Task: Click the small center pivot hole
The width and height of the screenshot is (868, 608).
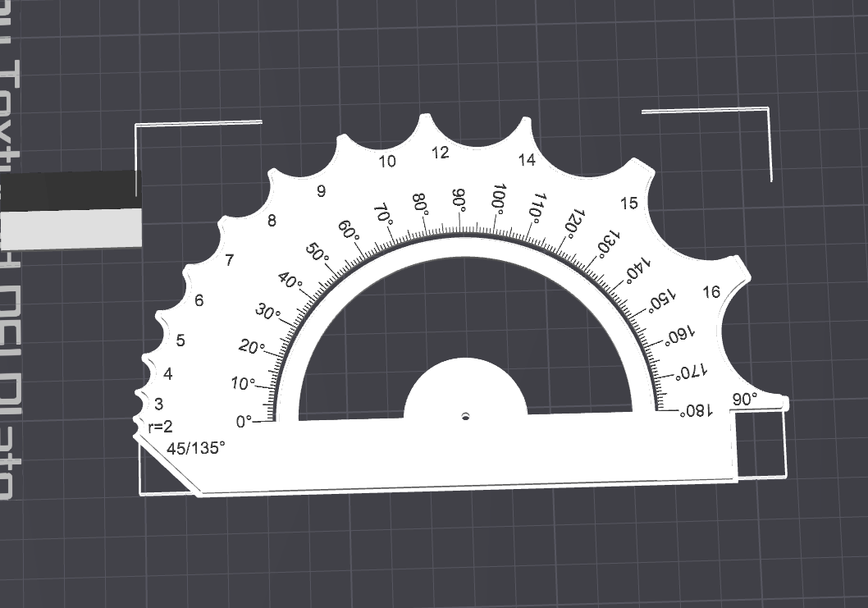Action: coord(465,416)
